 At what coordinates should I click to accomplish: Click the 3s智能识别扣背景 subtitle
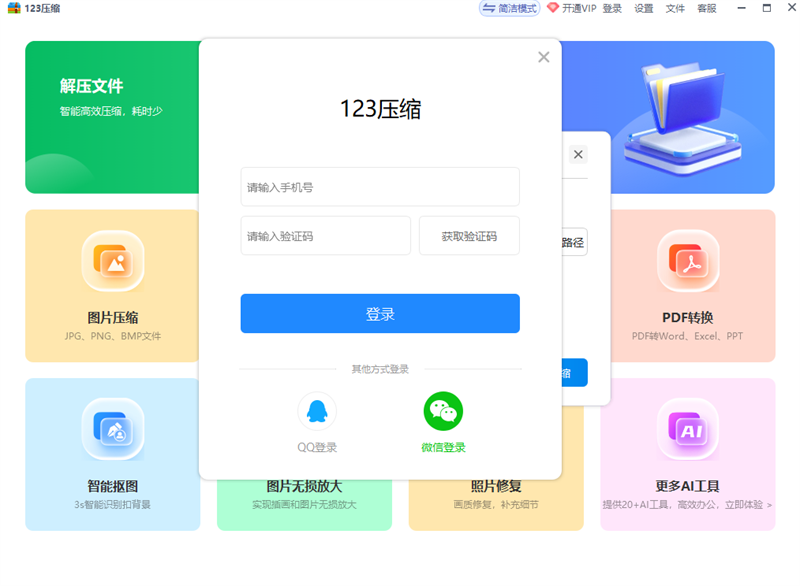[113, 505]
